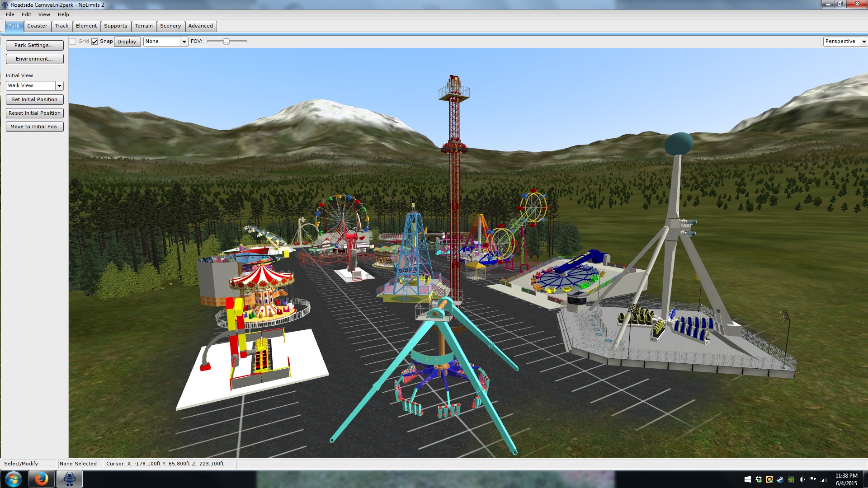Click the network signal tray icon
Viewport: 868px width, 488px height.
[823, 479]
